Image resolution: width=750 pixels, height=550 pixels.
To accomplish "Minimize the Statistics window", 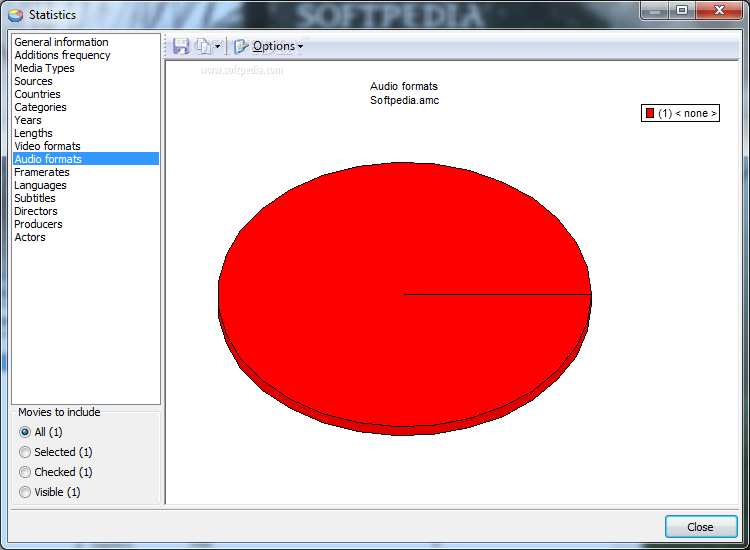I will 655,10.
